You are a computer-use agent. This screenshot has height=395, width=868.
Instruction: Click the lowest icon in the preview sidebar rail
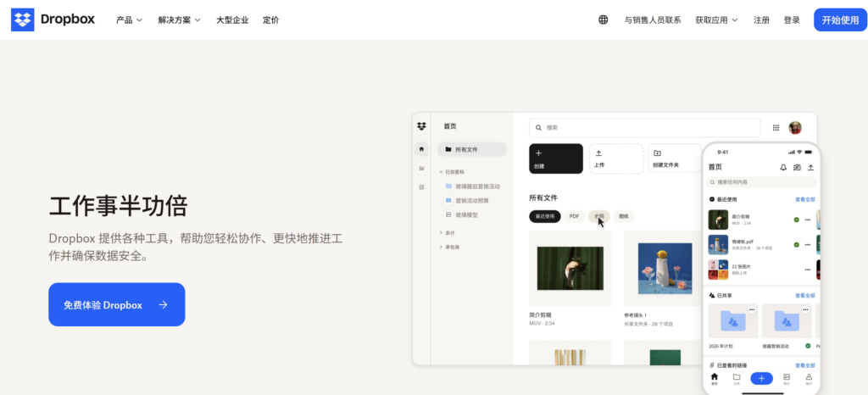pyautogui.click(x=421, y=187)
